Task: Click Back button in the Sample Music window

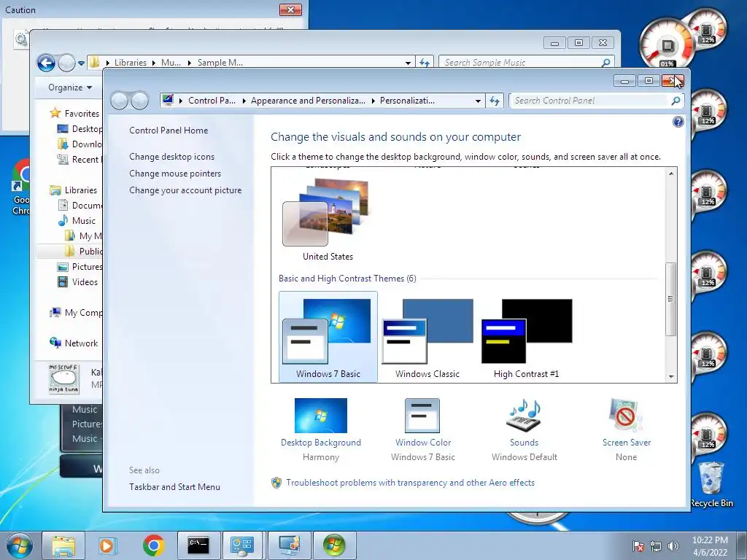Action: [46, 63]
